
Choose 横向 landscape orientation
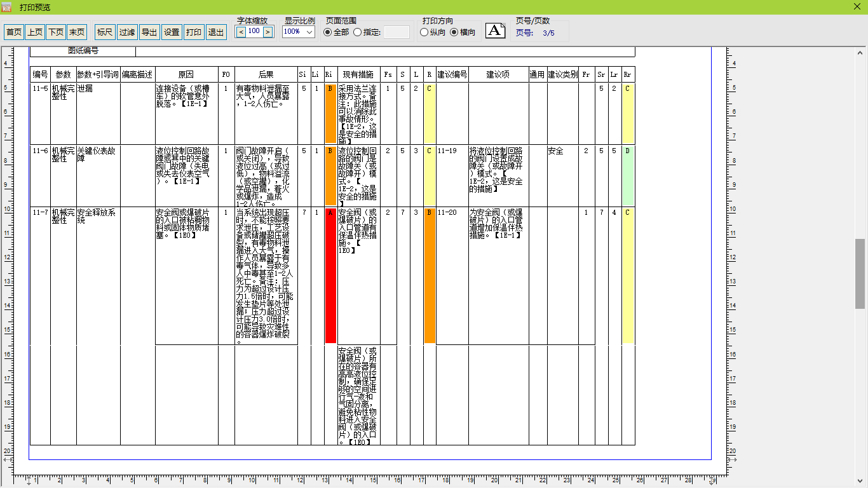[463, 32]
